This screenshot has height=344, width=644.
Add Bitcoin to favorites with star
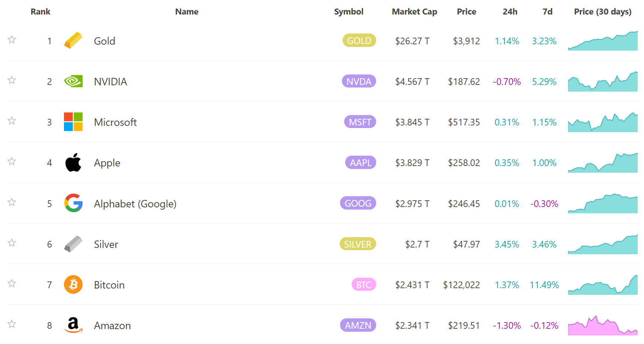[x=12, y=283]
